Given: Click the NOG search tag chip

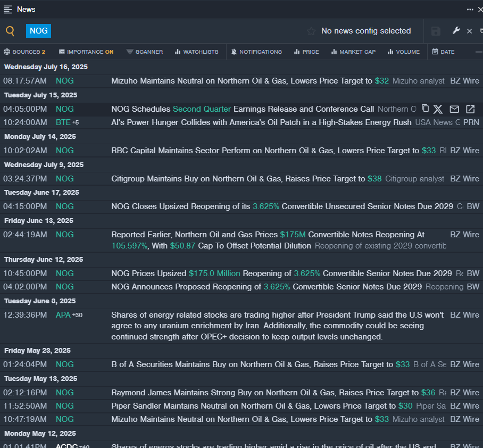Looking at the screenshot, I should (38, 31).
